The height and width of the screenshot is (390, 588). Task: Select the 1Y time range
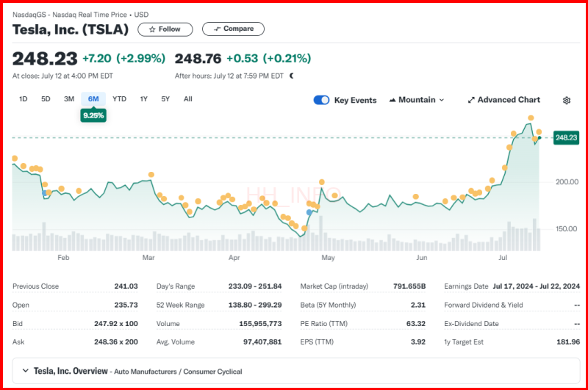143,99
